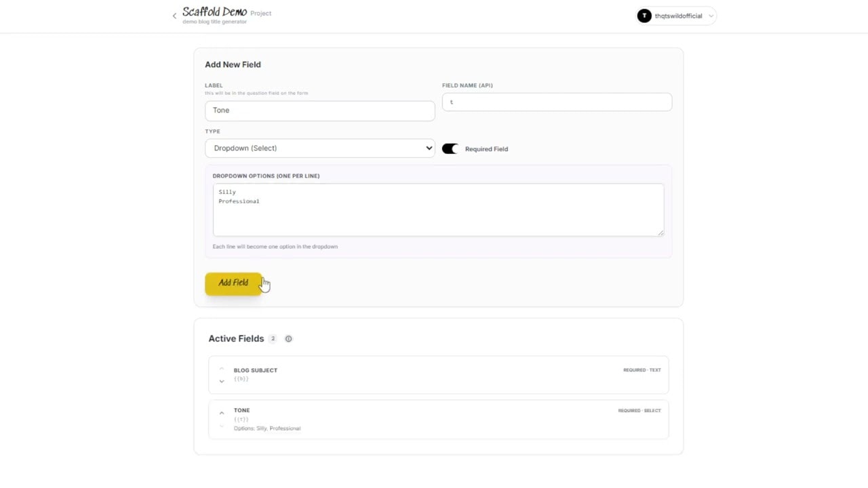The height and width of the screenshot is (488, 868).
Task: Click the Active Fields count badge
Action: 273,339
